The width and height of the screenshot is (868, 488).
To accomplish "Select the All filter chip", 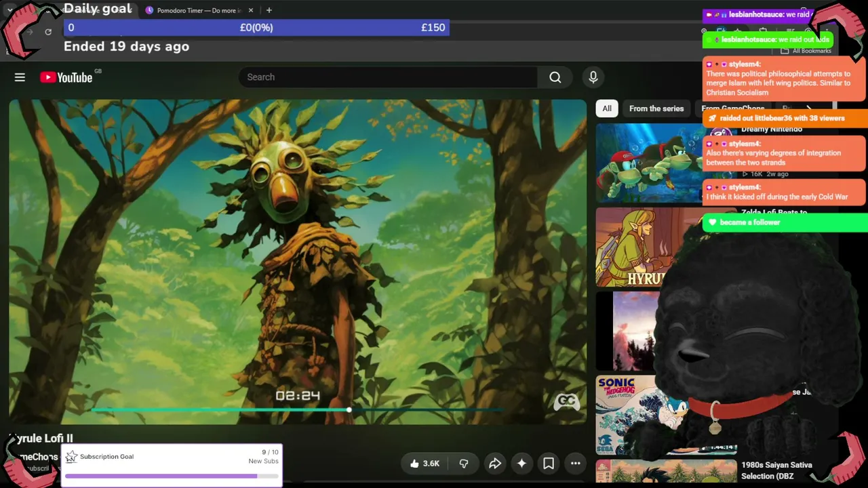I will pyautogui.click(x=607, y=108).
